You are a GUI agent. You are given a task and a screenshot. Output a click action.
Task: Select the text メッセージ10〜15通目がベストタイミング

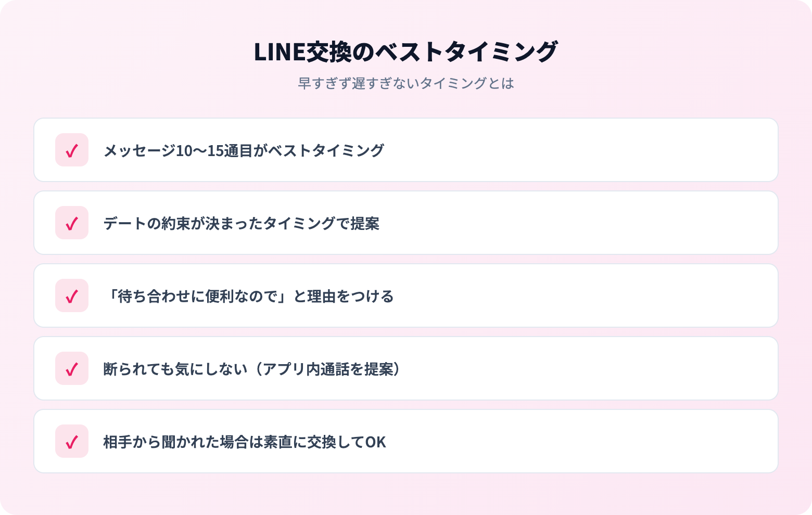point(244,150)
